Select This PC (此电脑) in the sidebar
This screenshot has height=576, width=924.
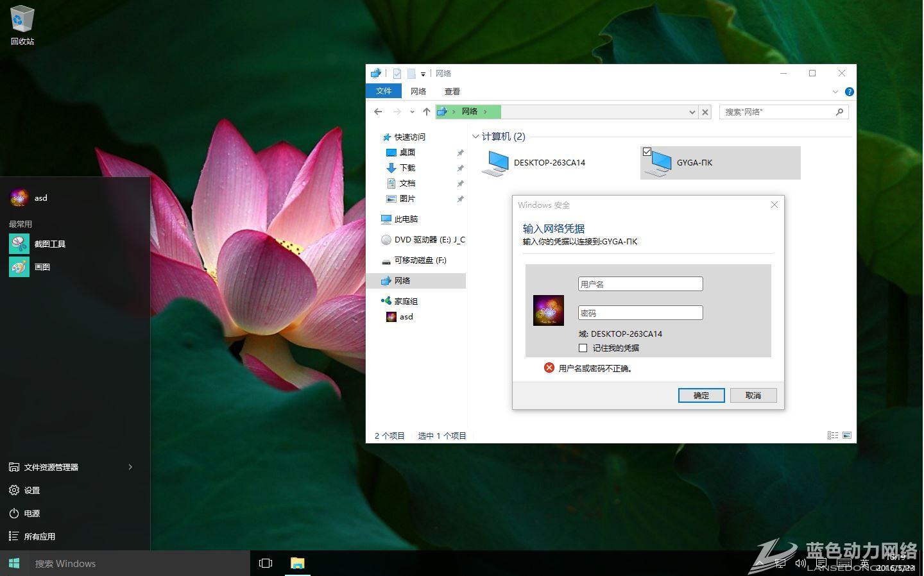pyautogui.click(x=406, y=219)
